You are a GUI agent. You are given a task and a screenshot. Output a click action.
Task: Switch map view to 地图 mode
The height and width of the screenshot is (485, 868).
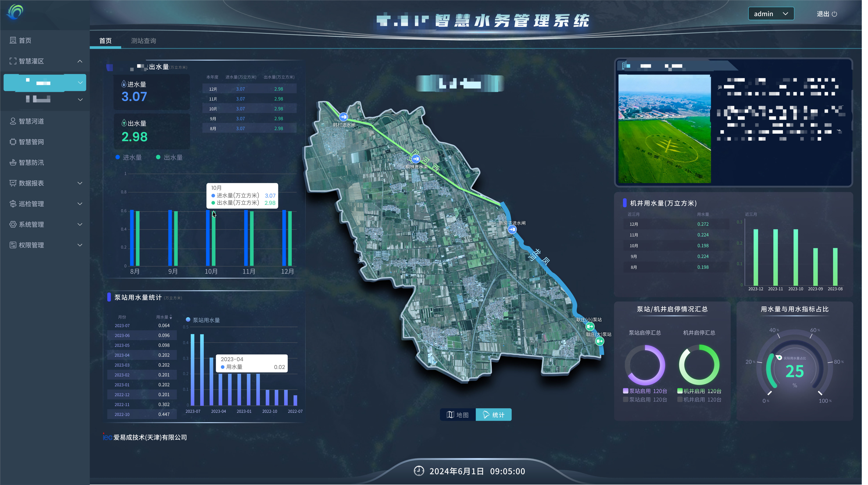pyautogui.click(x=458, y=415)
